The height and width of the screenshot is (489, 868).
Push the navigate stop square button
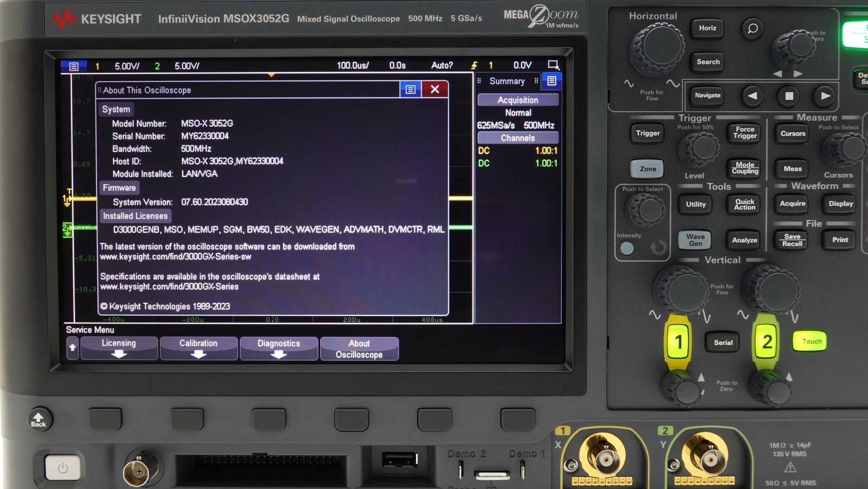pyautogui.click(x=789, y=96)
